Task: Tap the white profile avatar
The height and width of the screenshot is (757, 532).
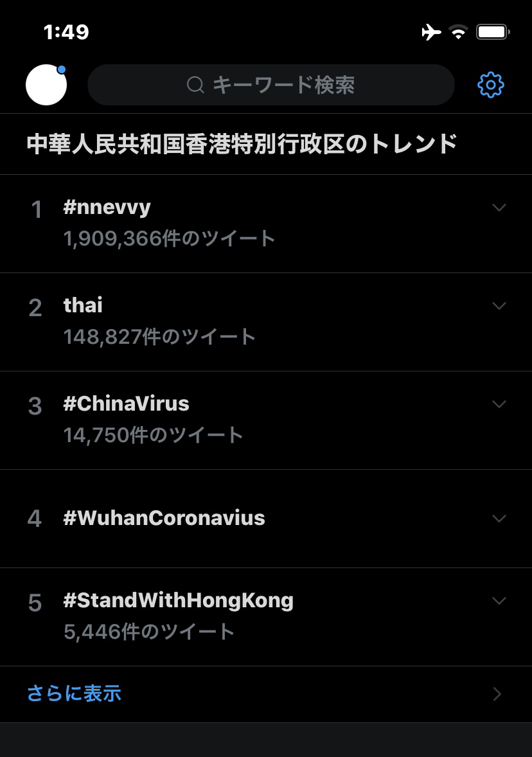Action: click(46, 85)
